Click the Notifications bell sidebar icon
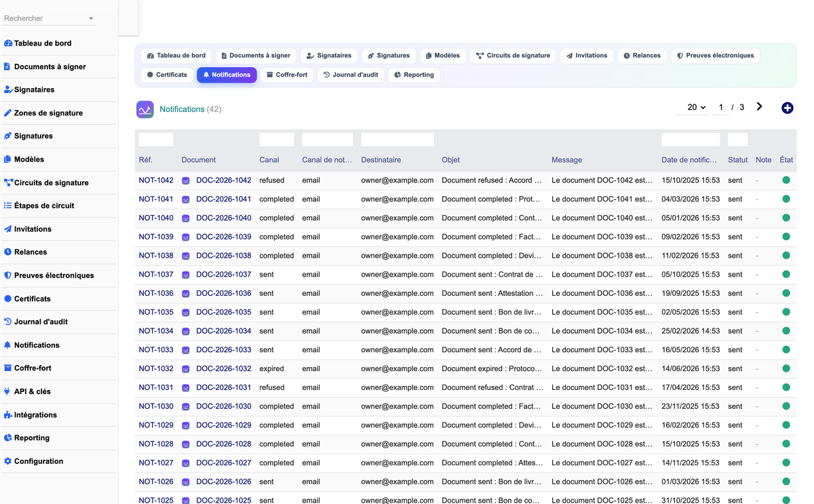The height and width of the screenshot is (504, 814). coord(8,345)
